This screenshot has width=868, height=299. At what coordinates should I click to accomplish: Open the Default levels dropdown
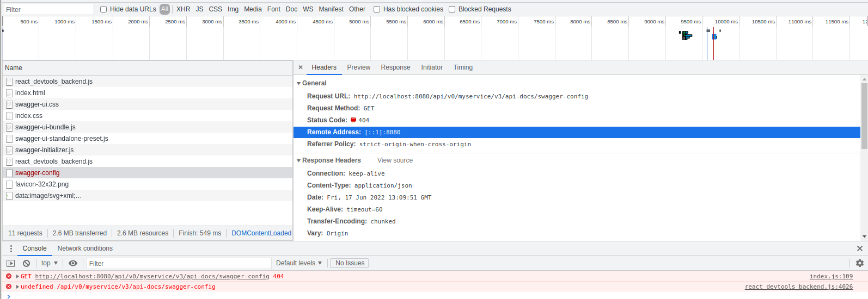pyautogui.click(x=298, y=263)
